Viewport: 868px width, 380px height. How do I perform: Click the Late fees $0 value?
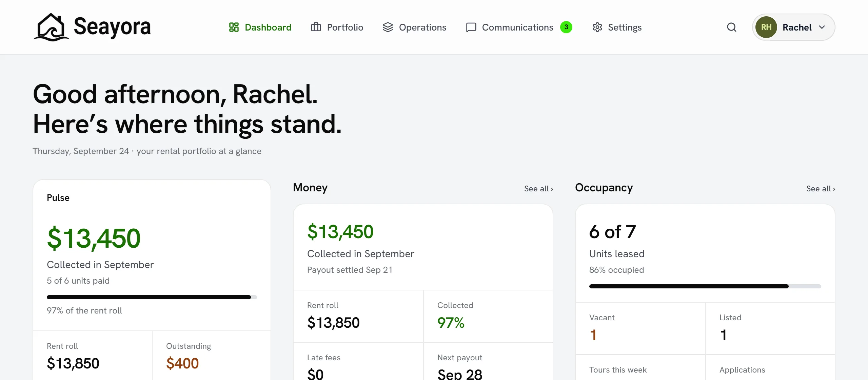click(x=315, y=375)
